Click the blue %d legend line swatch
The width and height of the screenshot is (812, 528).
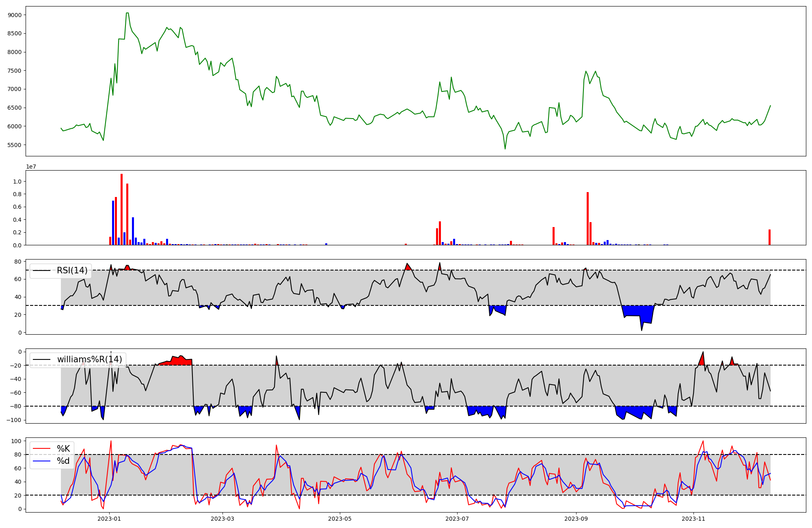point(41,461)
